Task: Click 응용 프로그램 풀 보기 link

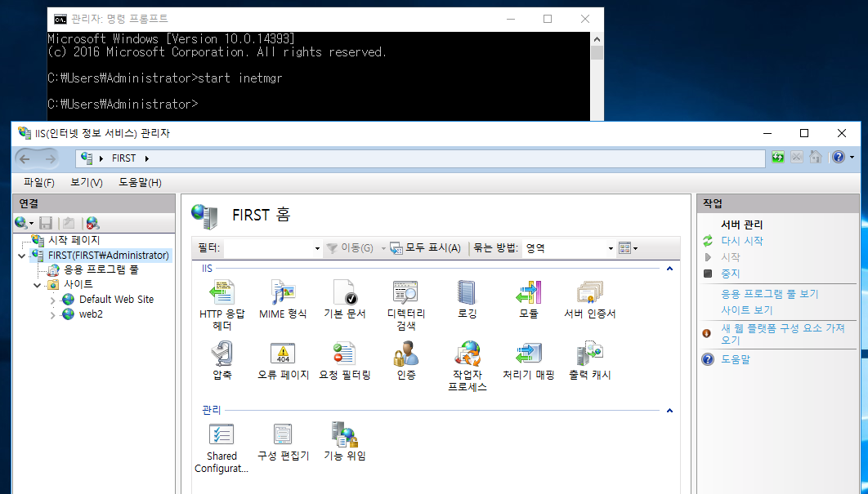Action: pos(769,294)
